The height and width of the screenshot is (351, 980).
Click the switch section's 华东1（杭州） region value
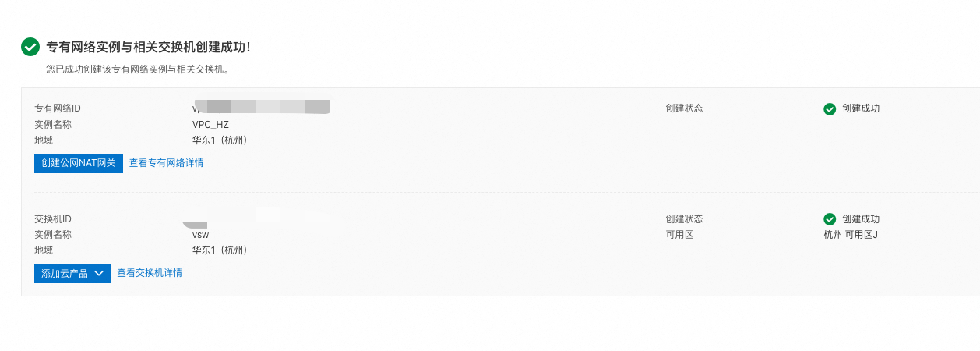(220, 250)
